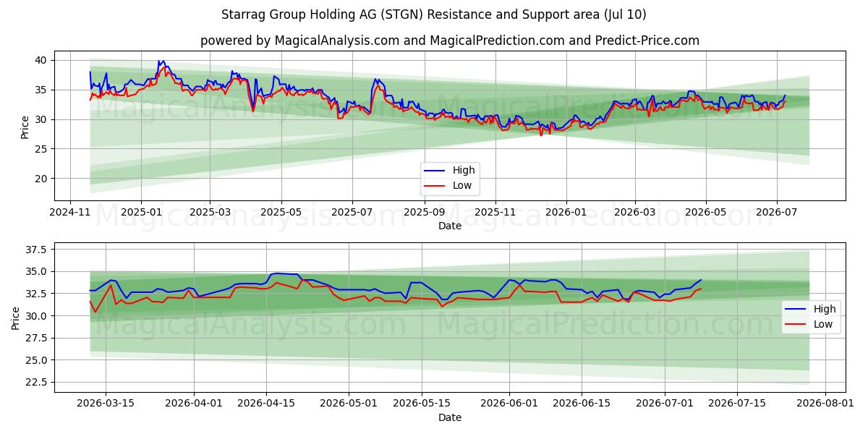This screenshot has width=868, height=434.
Task: Click the 2025-09 tick label
Action: click(424, 213)
